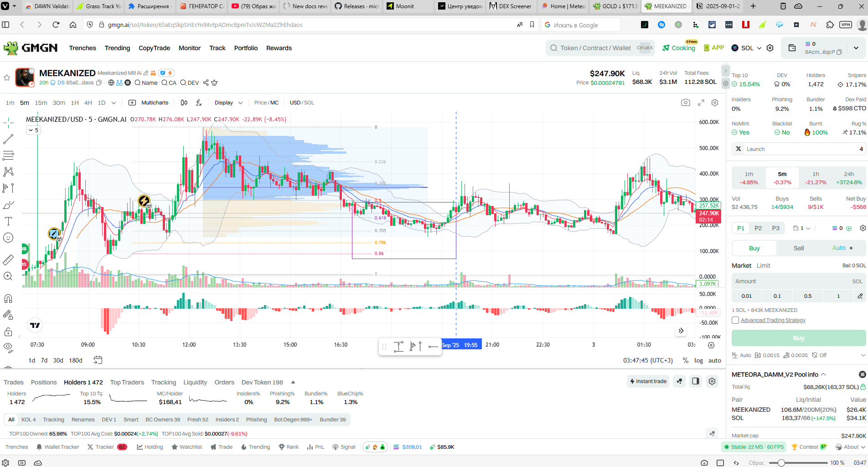Open the Liquidity tab
Viewport: 868px width, 467px height.
coord(195,382)
